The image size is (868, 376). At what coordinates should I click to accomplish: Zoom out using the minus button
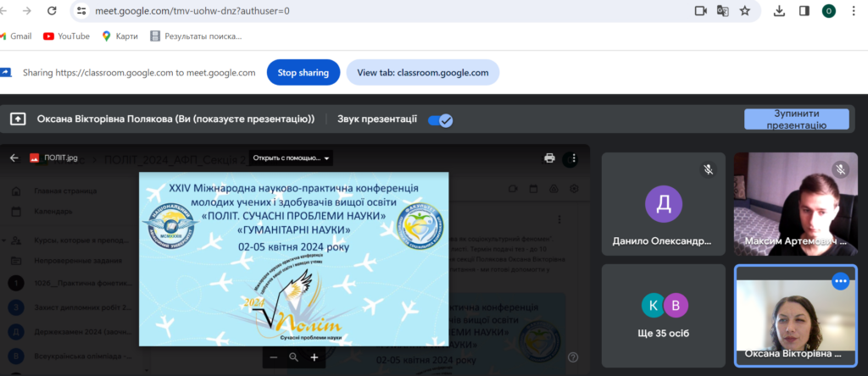point(273,357)
